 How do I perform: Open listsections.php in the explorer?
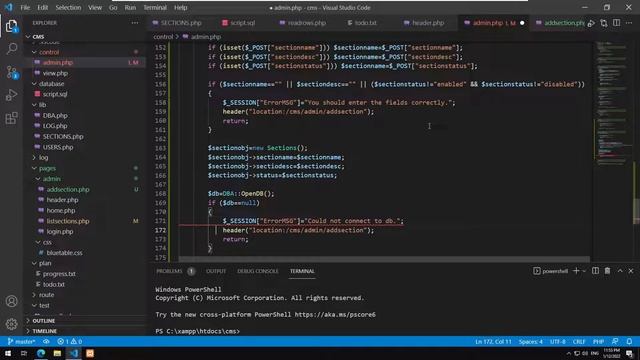[68, 221]
